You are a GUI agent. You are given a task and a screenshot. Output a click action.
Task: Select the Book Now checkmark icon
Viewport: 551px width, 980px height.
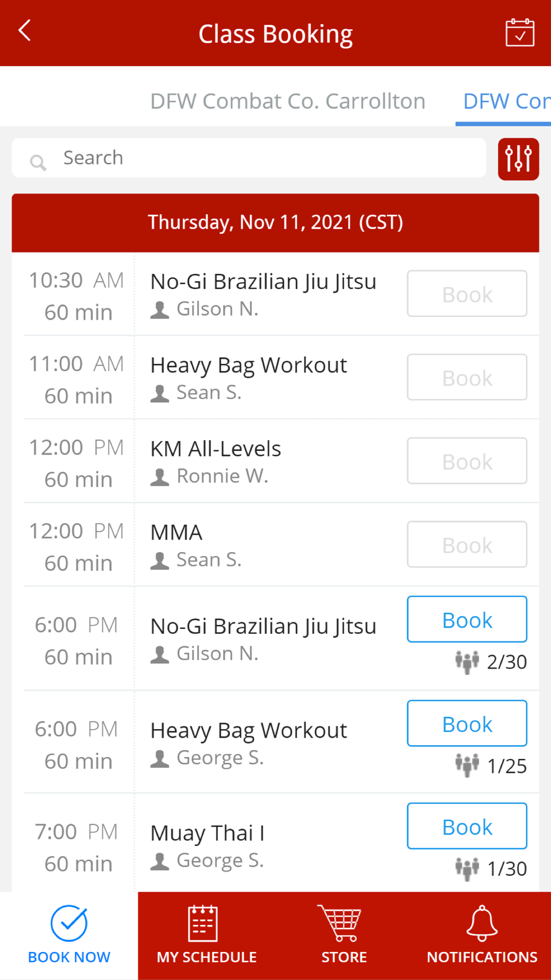[x=69, y=923]
